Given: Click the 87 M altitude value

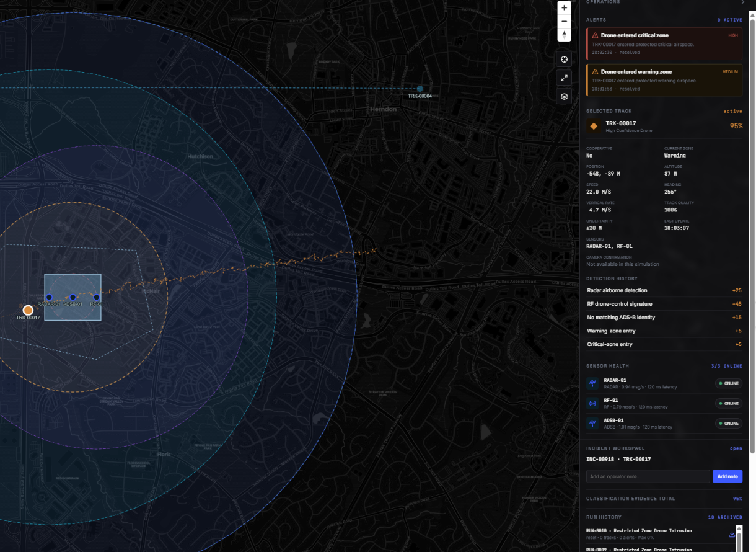Looking at the screenshot, I should (x=672, y=174).
